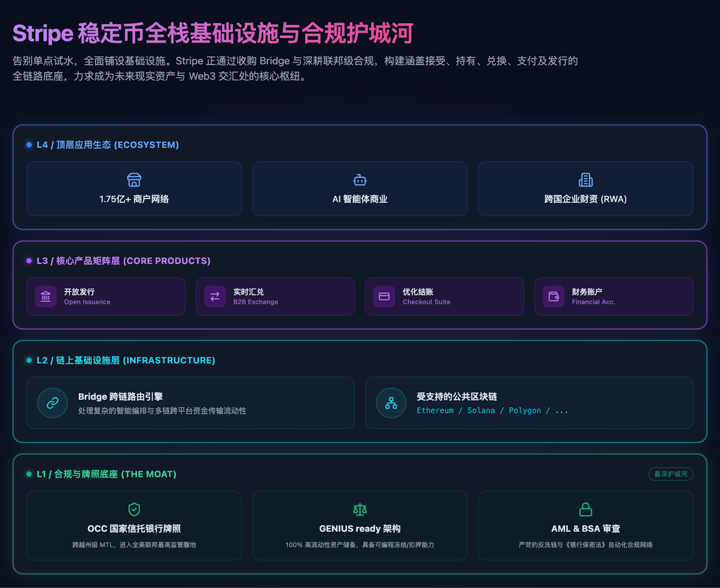Screen dimensions: 720x588
Task: Click the 开放发行 product title
Action: [79, 292]
